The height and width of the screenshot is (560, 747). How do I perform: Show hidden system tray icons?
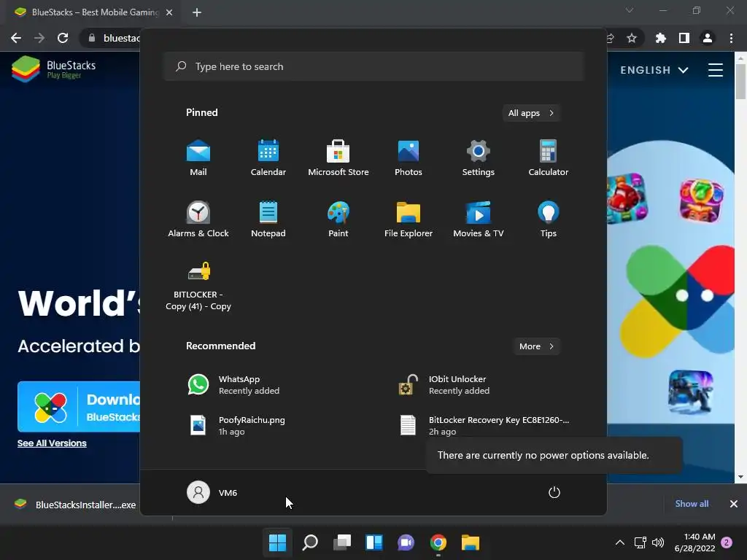coord(619,542)
